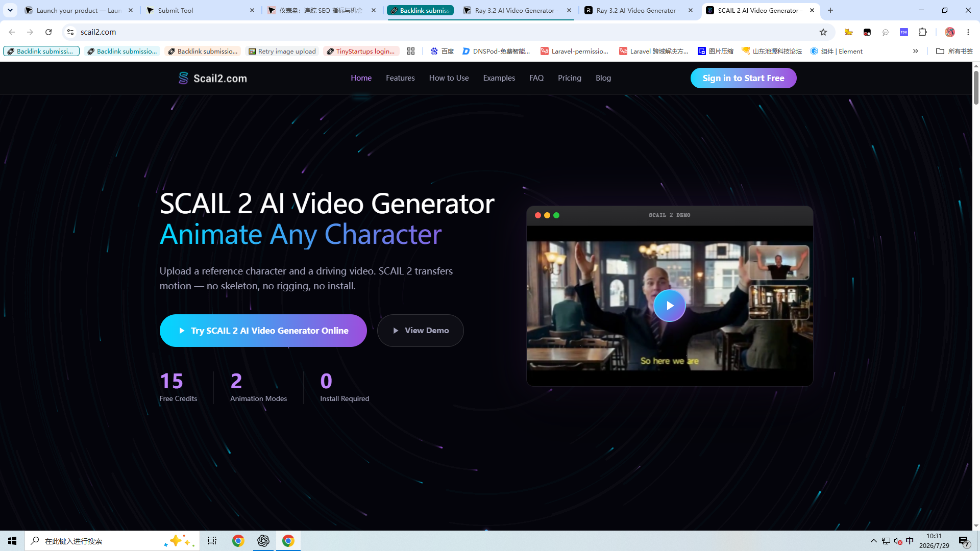Viewport: 980px width, 551px height.
Task: Click the yellow extension icon in toolbar
Action: 849,32
